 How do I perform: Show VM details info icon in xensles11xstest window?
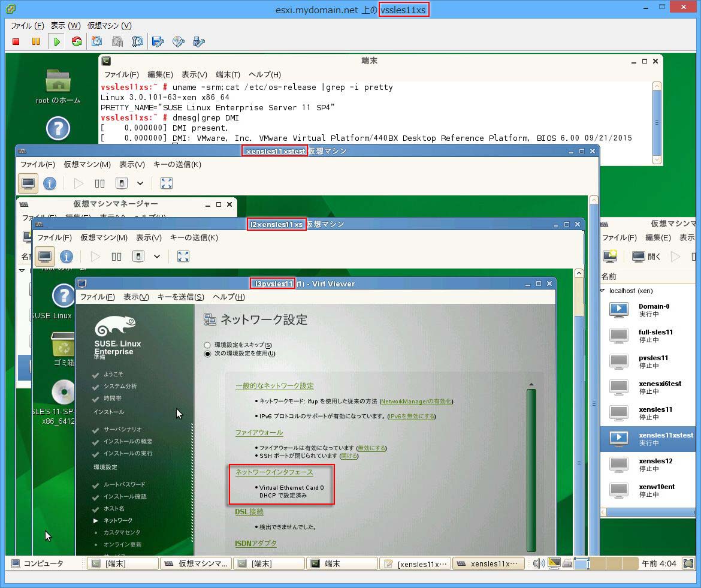click(x=50, y=183)
